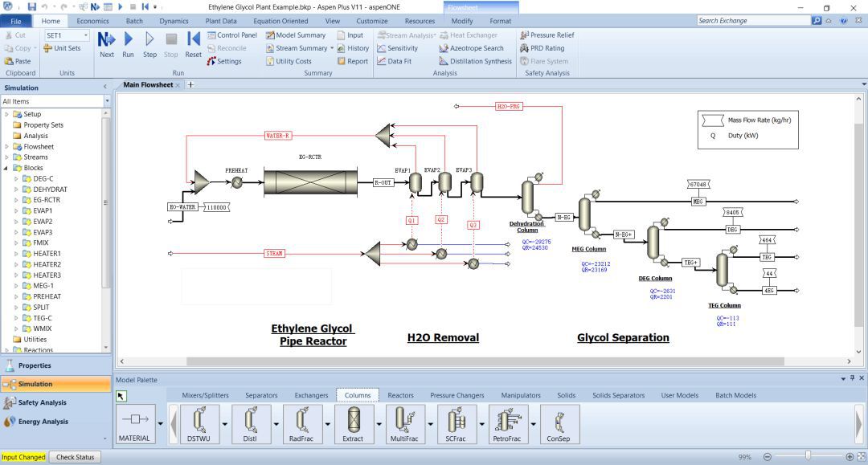Screen dimensions: 868x465
Task: Open the Data Fit tool
Action: point(394,61)
